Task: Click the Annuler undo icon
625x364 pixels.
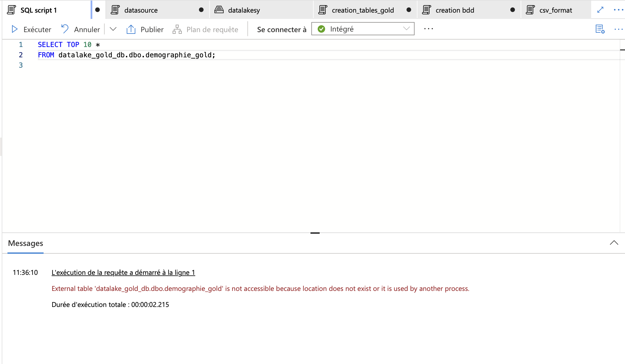Action: point(65,29)
